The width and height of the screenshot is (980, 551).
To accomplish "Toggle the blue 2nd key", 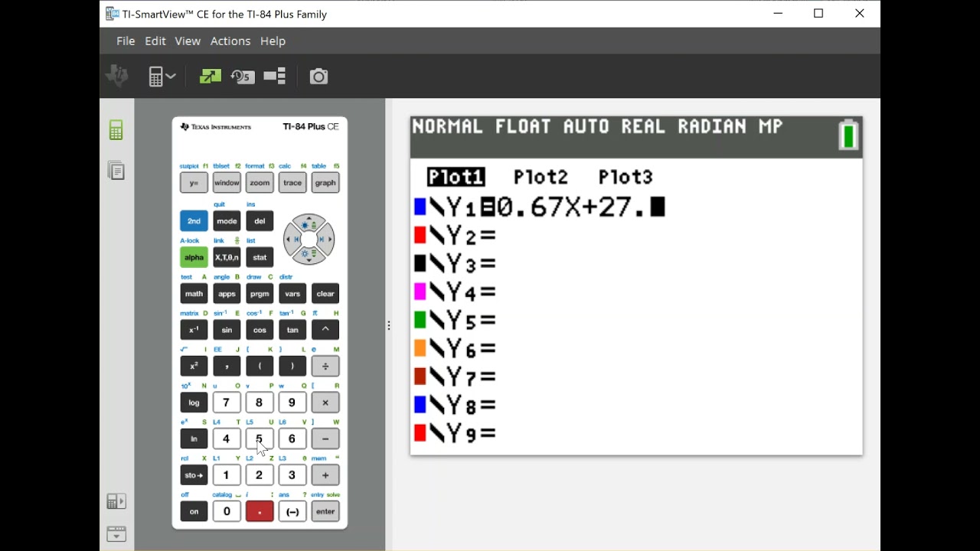I will pos(194,221).
